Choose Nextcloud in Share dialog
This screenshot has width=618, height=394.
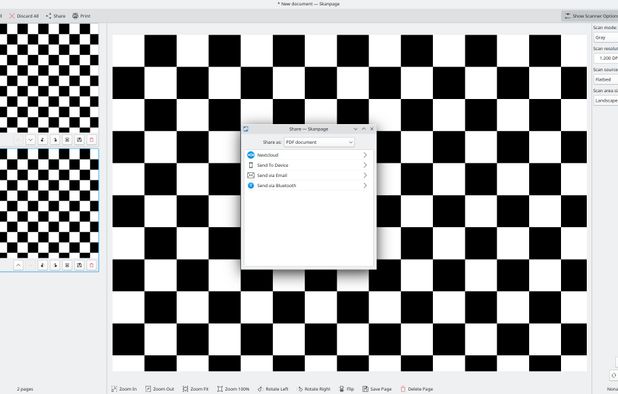pyautogui.click(x=308, y=155)
